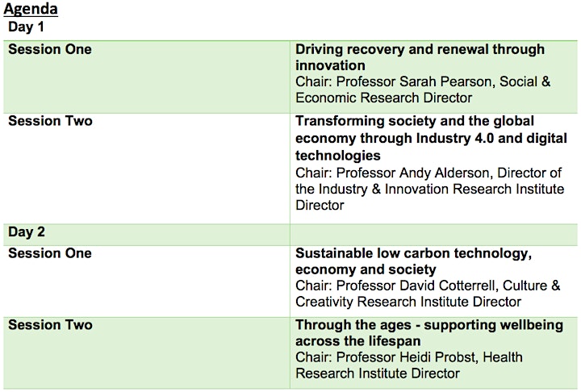The height and width of the screenshot is (392, 581).
Task: Click the Day 2 row label
Action: point(27,232)
